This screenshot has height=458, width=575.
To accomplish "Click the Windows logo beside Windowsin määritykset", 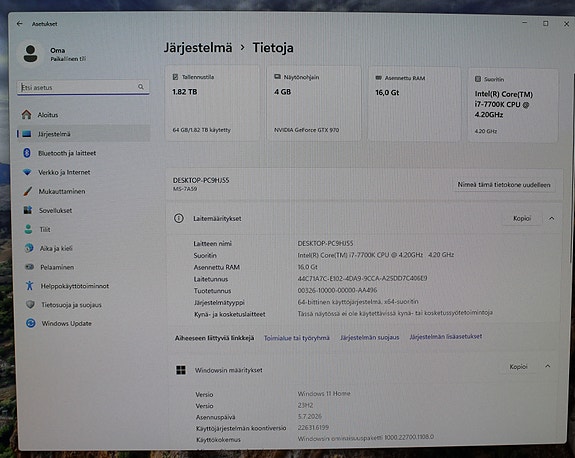I will 181,370.
